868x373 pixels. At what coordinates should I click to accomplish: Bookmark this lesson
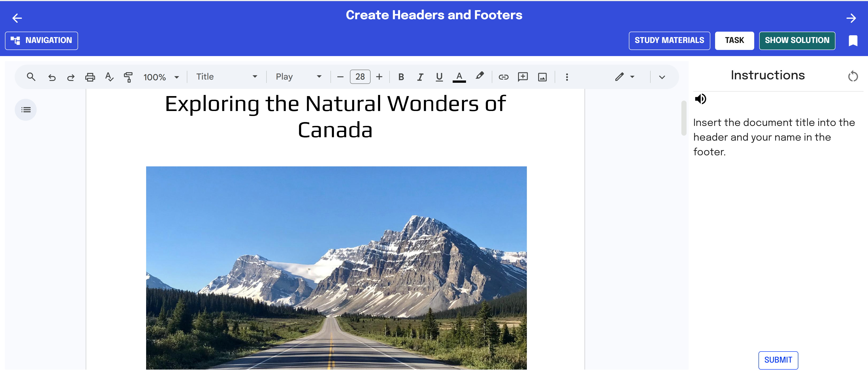pos(853,41)
